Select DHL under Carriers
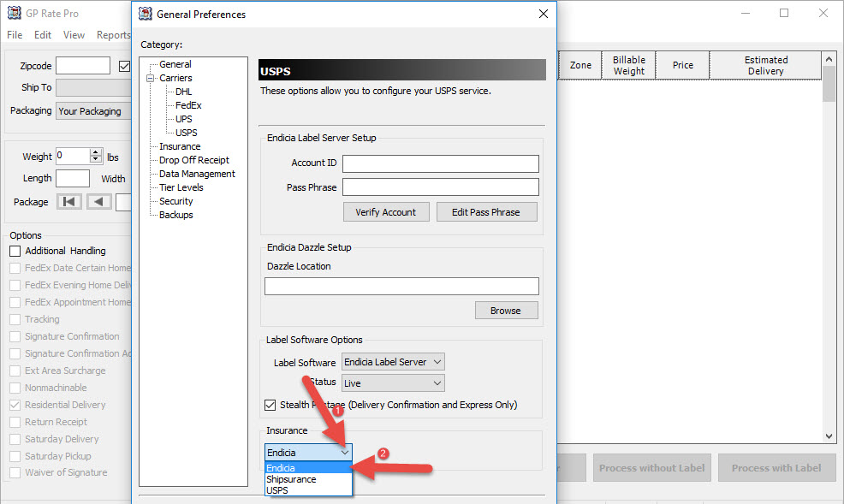The width and height of the screenshot is (844, 504). pyautogui.click(x=183, y=92)
